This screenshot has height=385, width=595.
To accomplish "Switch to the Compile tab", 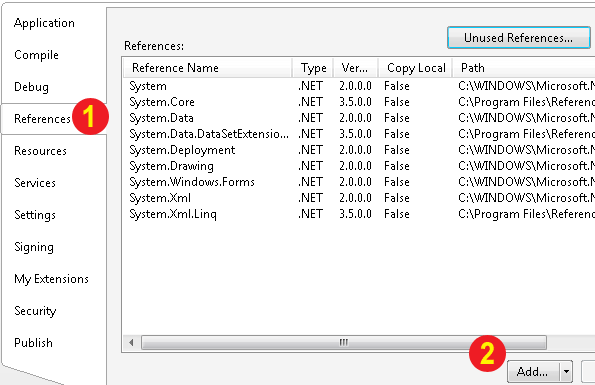I will (36, 55).
